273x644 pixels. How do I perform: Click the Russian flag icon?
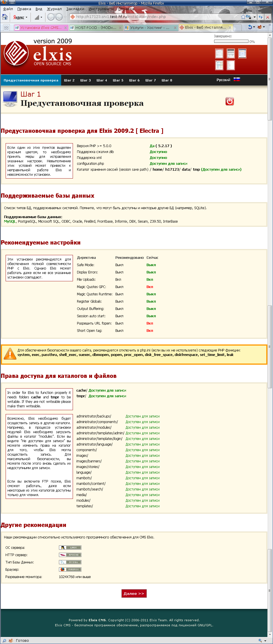pyautogui.click(x=237, y=79)
